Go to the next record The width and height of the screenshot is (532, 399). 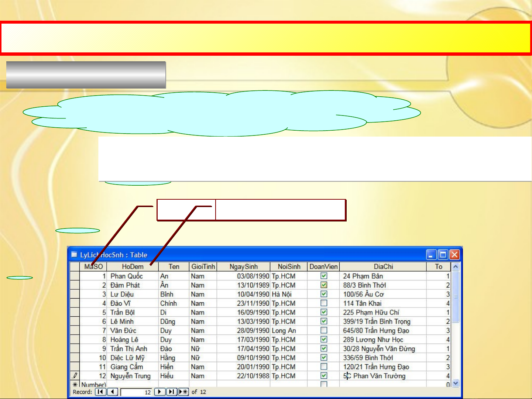pos(159,392)
